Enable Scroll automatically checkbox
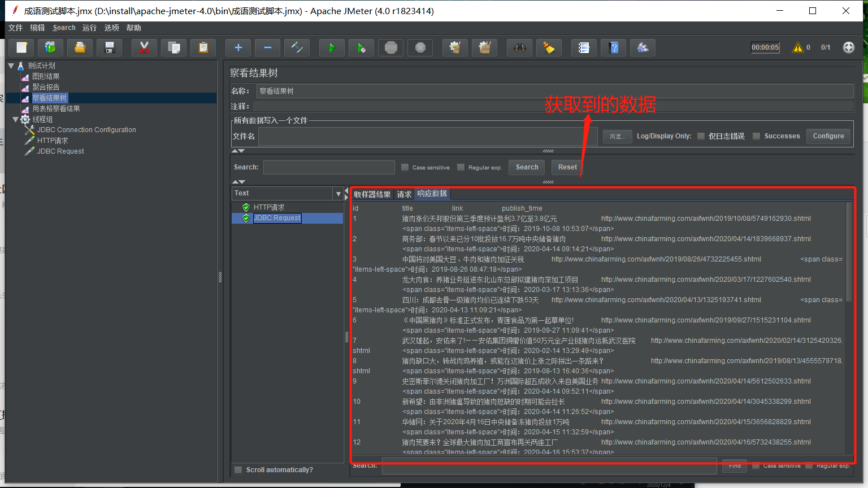Image resolution: width=868 pixels, height=488 pixels. (238, 470)
